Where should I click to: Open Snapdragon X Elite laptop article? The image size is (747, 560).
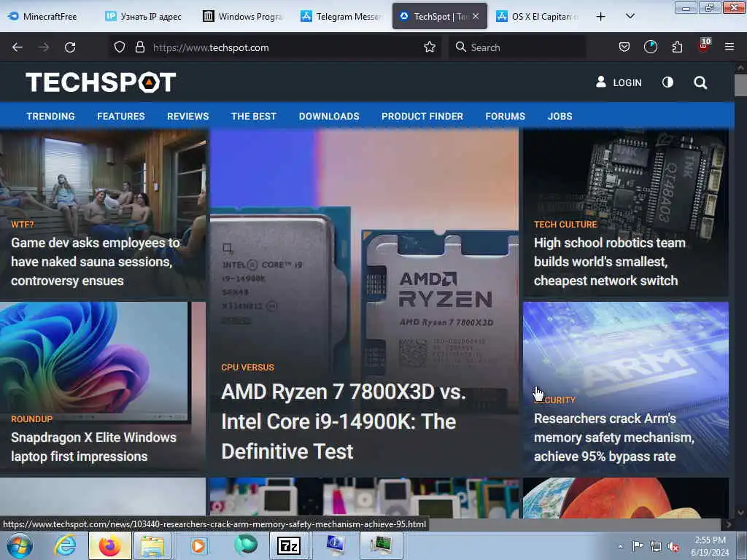pyautogui.click(x=94, y=447)
